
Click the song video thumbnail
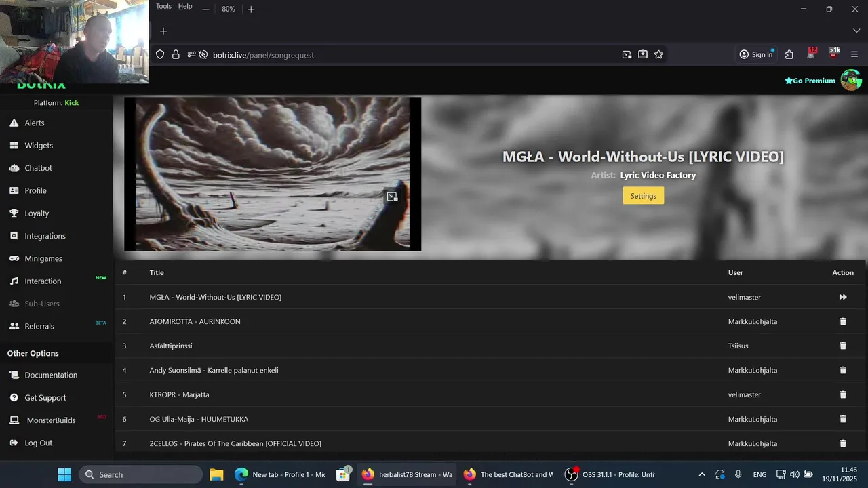point(273,174)
